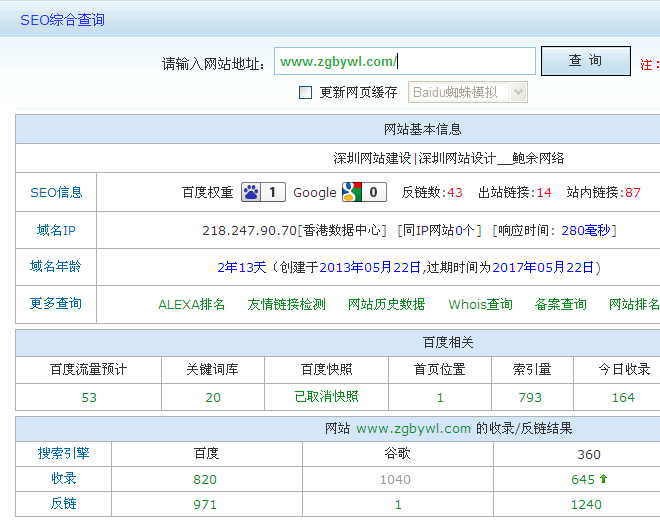
Task: Open the 网站历史数据 link
Action: [x=386, y=304]
